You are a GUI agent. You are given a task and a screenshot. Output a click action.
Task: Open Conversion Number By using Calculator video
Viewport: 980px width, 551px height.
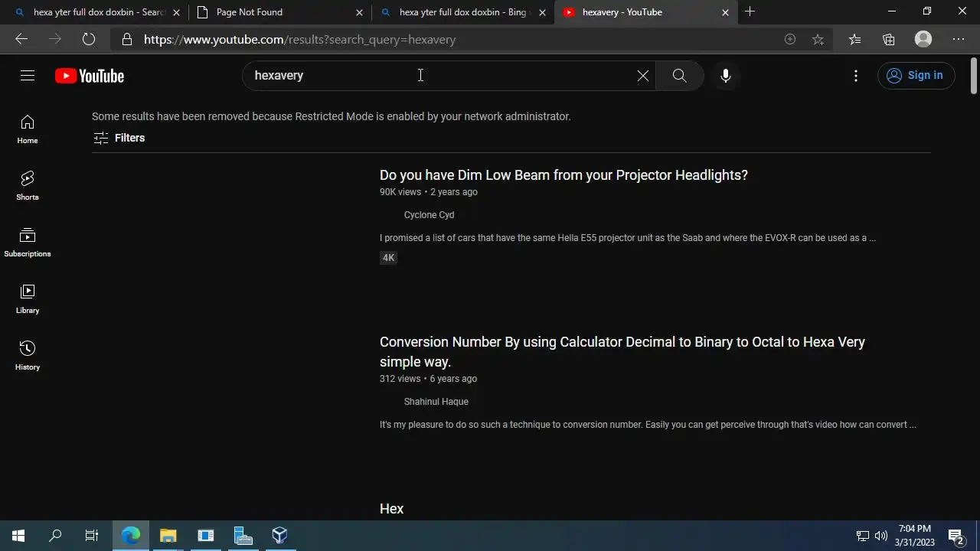622,352
